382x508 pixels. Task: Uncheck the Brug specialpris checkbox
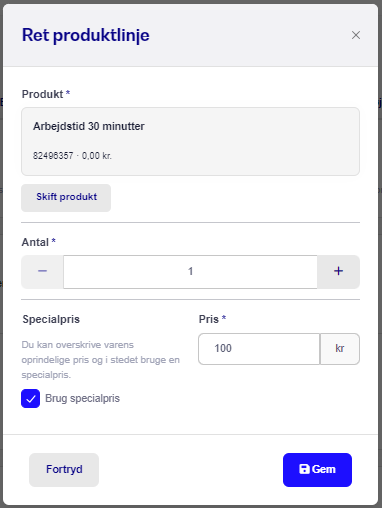(31, 398)
